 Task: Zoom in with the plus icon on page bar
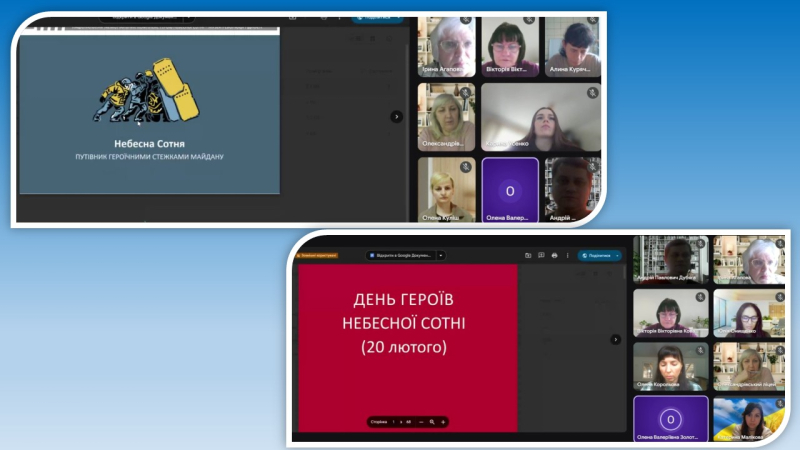pyautogui.click(x=443, y=422)
